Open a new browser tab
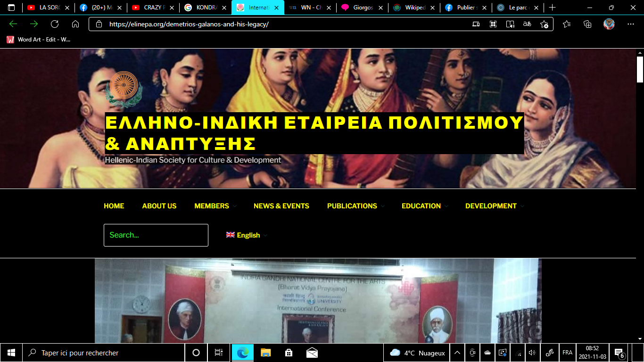The height and width of the screenshot is (362, 644). (x=552, y=8)
